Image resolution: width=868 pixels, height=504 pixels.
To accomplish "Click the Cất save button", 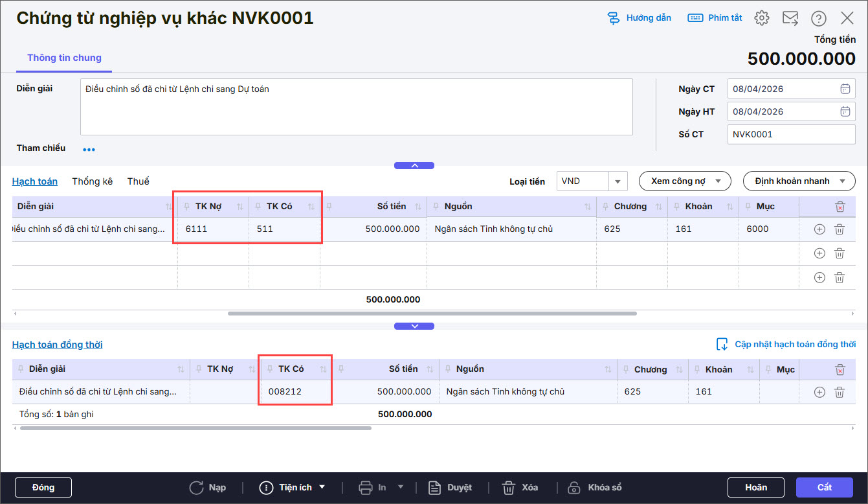I will tap(824, 487).
